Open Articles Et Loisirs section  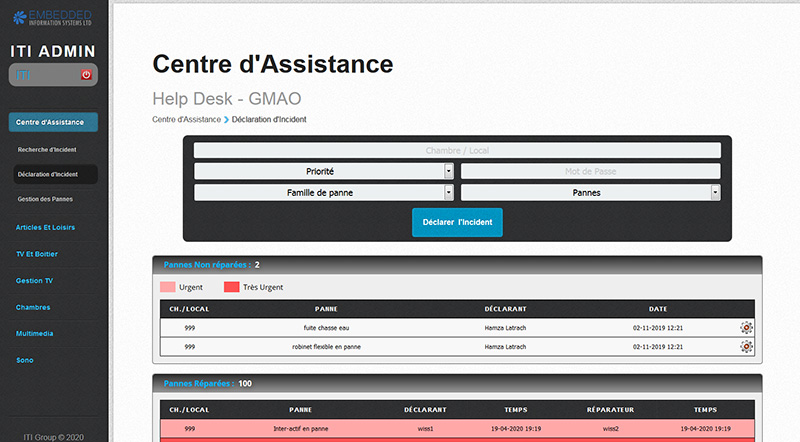pyautogui.click(x=45, y=227)
